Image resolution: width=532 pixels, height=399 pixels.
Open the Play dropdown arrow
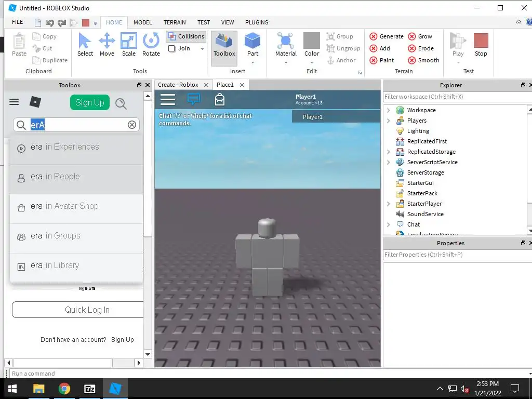458,62
